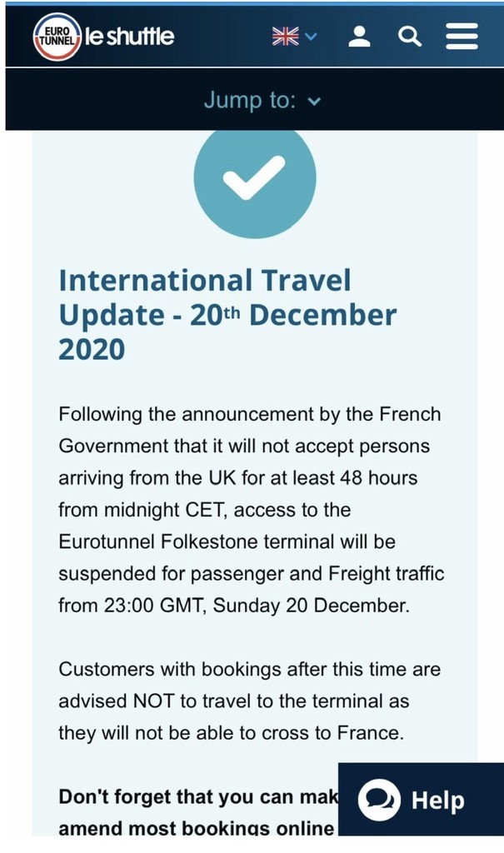Expand the language chevron beside the flag
This screenshot has height=853, width=504.
(311, 37)
